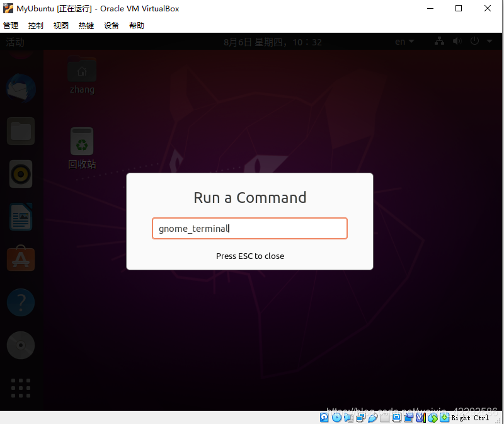The image size is (504, 424).
Task: Click the hard disk activity icon in status bar
Action: 324,417
